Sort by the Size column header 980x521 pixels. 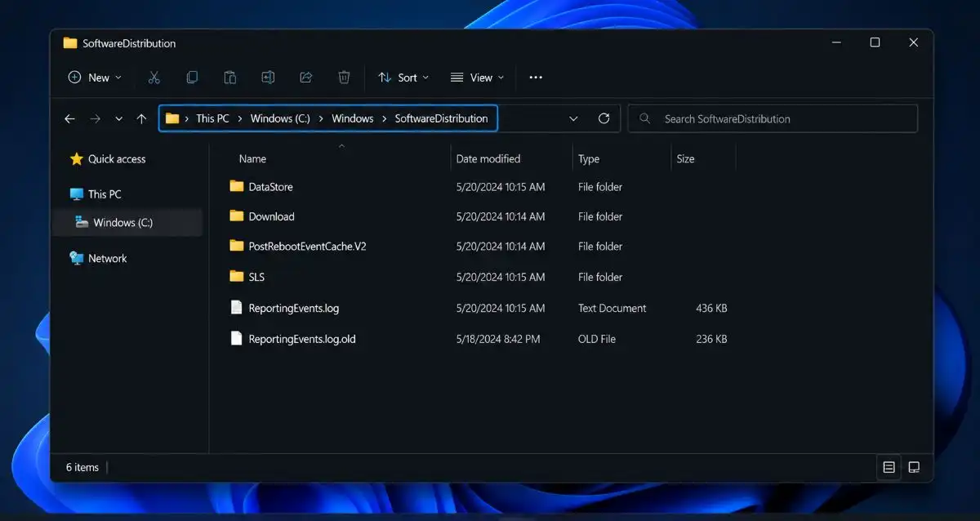click(x=685, y=159)
